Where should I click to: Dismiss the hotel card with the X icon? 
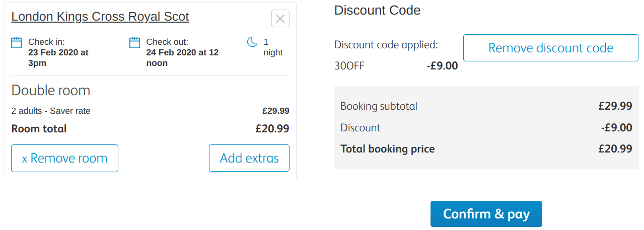coord(280,19)
